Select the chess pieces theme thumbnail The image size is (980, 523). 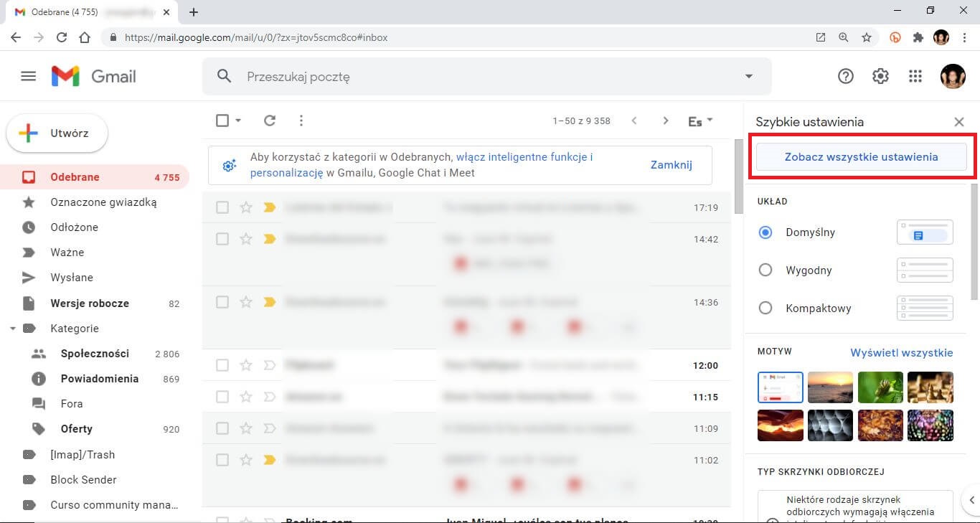[930, 387]
